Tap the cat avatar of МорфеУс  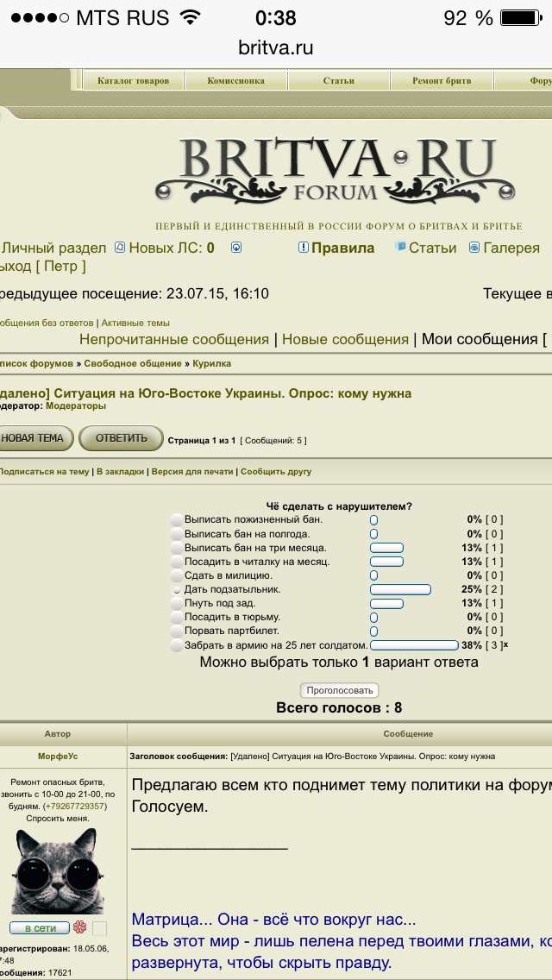click(59, 871)
